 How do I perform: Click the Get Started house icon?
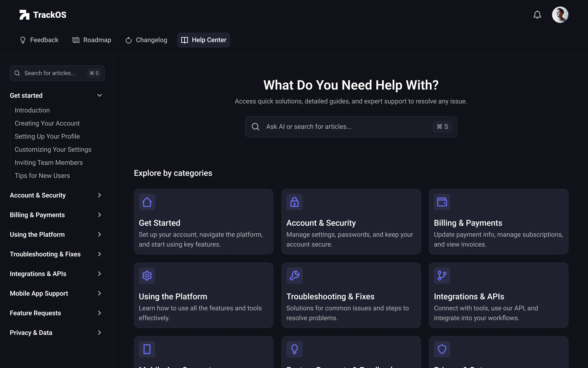pos(147,202)
